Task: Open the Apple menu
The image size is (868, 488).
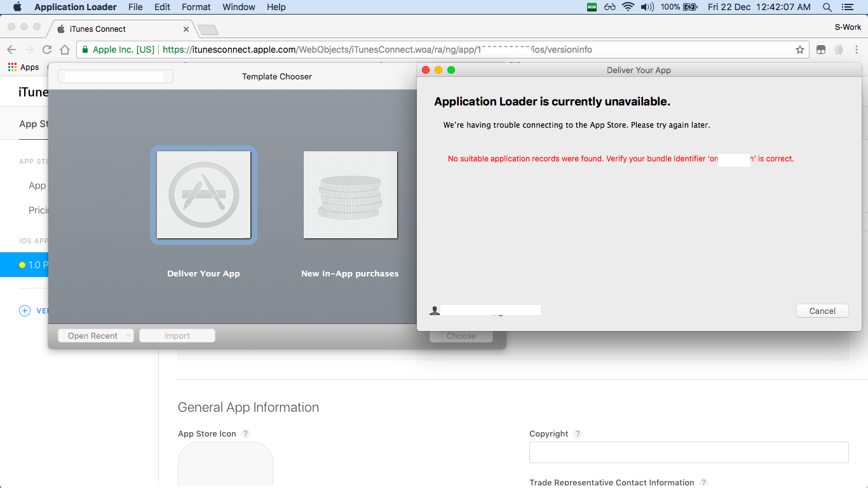Action: tap(17, 7)
